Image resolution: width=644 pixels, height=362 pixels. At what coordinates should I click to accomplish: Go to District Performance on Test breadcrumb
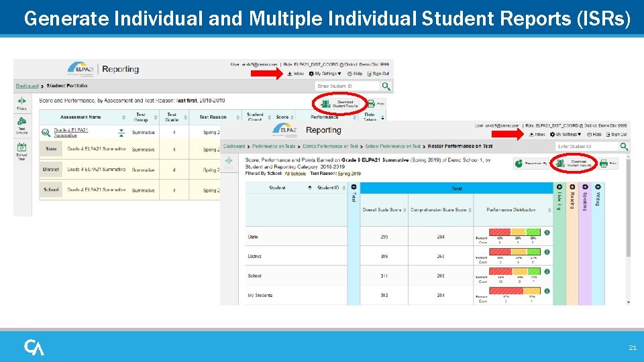330,147
